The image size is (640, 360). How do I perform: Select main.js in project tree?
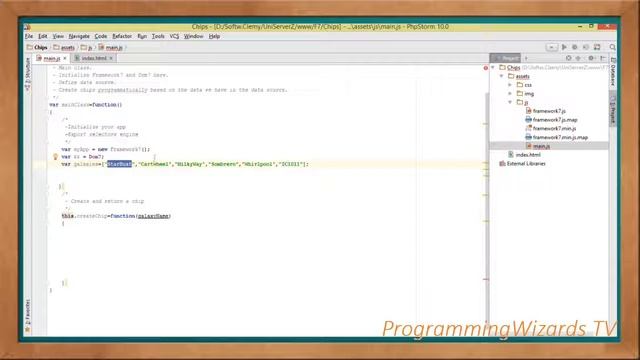coord(541,146)
